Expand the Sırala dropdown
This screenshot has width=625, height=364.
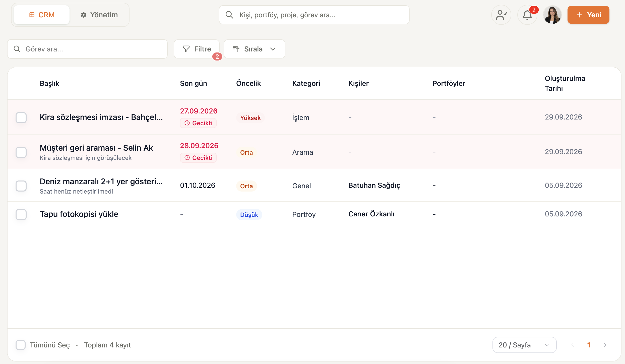click(254, 49)
